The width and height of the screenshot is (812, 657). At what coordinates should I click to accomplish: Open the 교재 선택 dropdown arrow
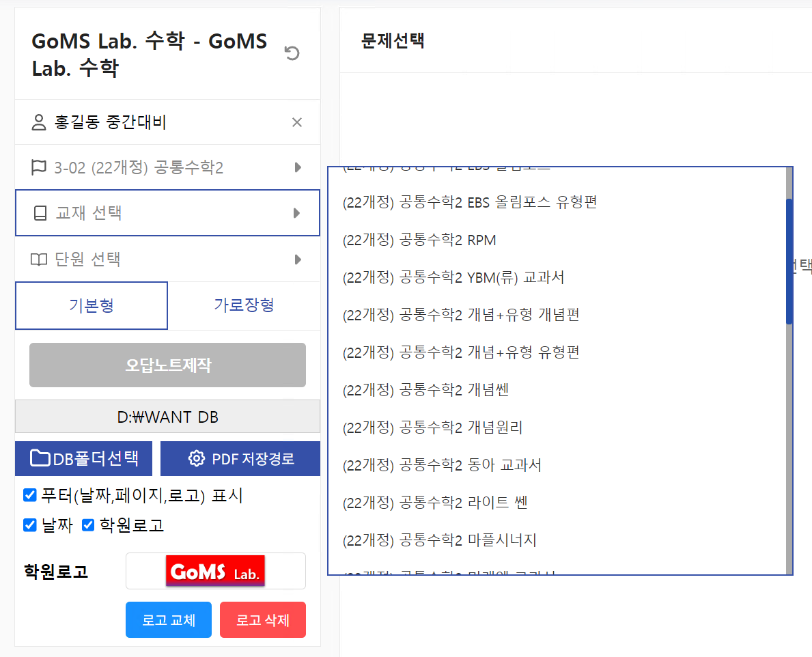tap(297, 213)
